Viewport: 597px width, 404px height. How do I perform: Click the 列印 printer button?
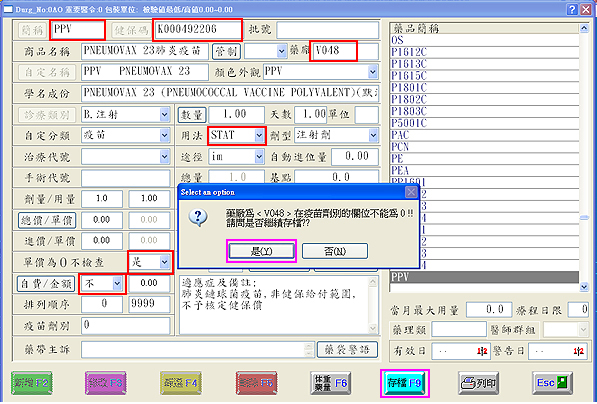[479, 383]
